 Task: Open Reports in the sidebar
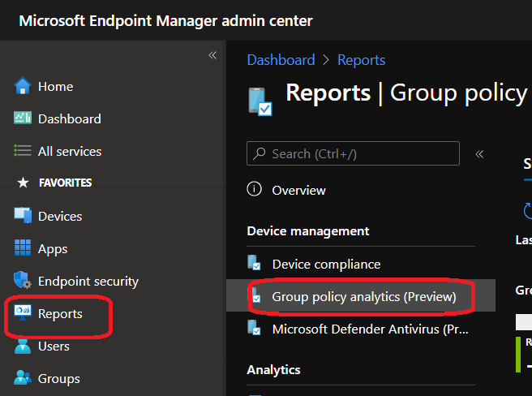tap(60, 314)
